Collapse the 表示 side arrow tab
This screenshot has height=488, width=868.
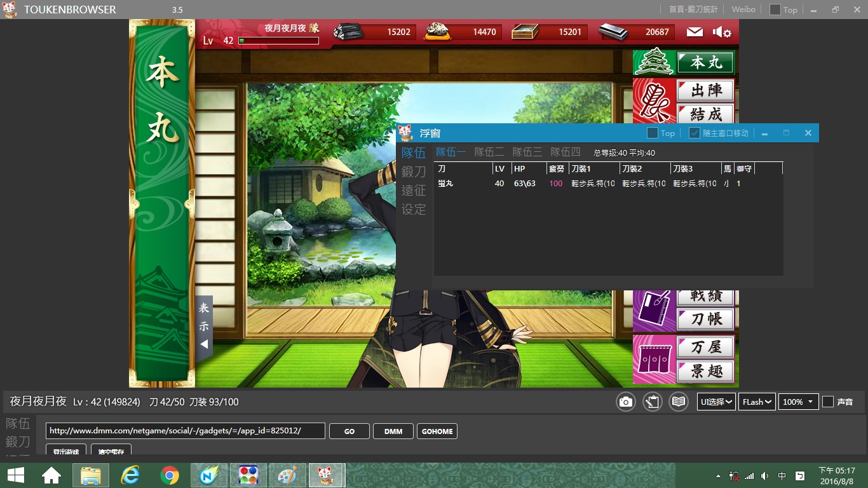[x=204, y=329]
